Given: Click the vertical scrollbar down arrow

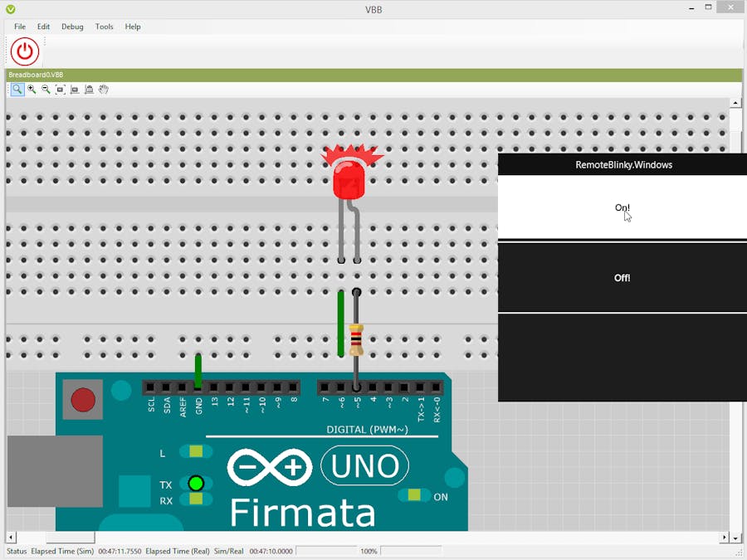Looking at the screenshot, I should pyautogui.click(x=735, y=538).
